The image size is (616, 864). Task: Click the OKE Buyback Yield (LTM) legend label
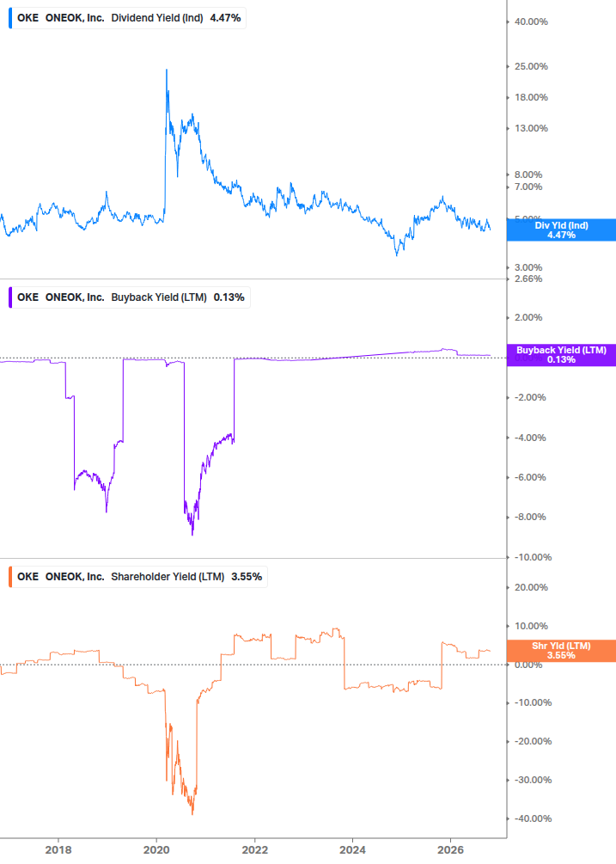pos(130,297)
